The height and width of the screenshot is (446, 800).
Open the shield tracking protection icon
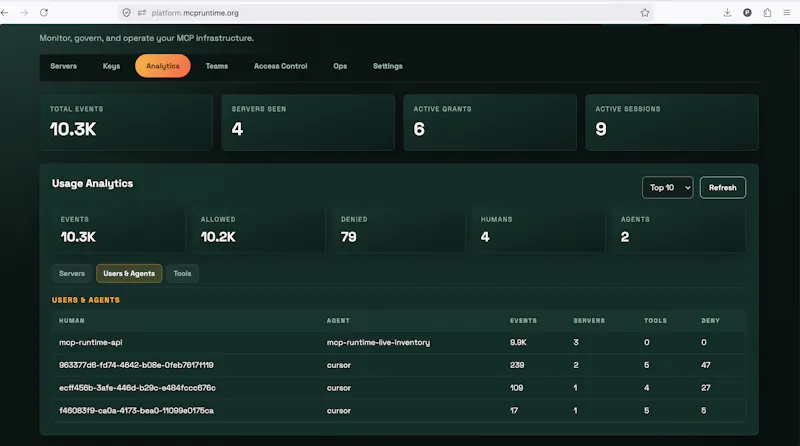[x=127, y=13]
